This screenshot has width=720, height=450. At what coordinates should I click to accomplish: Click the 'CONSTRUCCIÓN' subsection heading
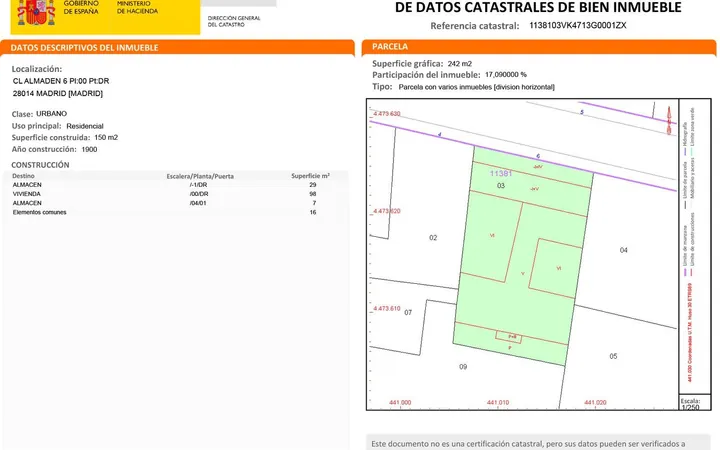pyautogui.click(x=40, y=165)
